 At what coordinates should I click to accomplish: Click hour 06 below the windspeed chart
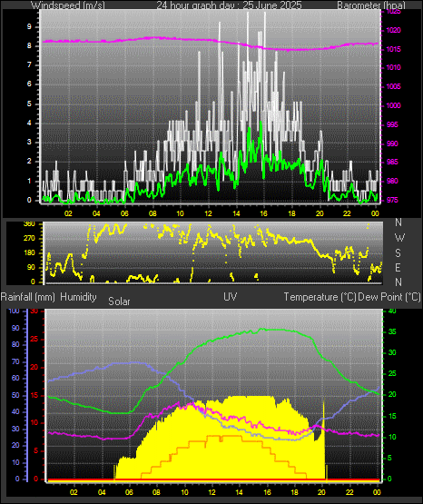tap(124, 213)
